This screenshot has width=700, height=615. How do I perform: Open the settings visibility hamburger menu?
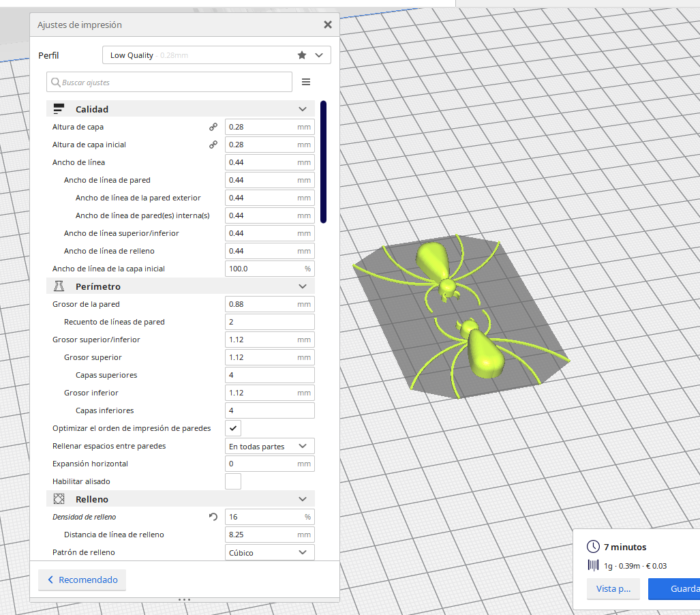[x=306, y=82]
